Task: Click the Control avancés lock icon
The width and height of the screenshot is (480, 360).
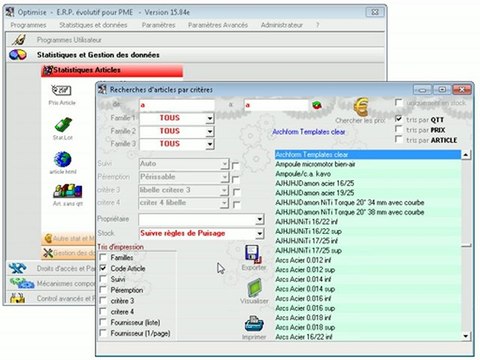Action: point(17,298)
